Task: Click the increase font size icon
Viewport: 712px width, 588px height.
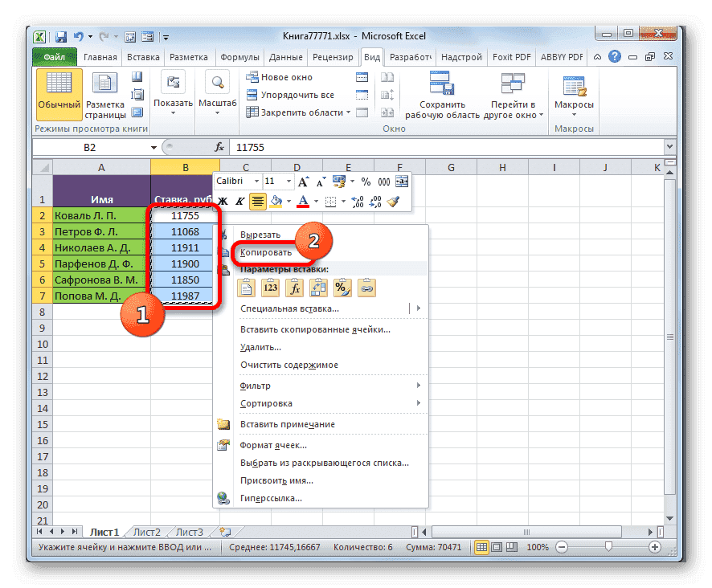Action: point(304,180)
